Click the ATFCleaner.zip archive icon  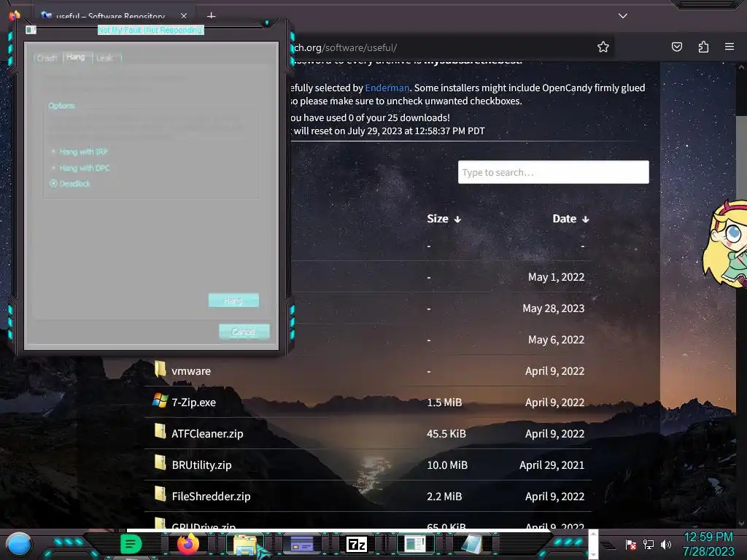pyautogui.click(x=160, y=432)
